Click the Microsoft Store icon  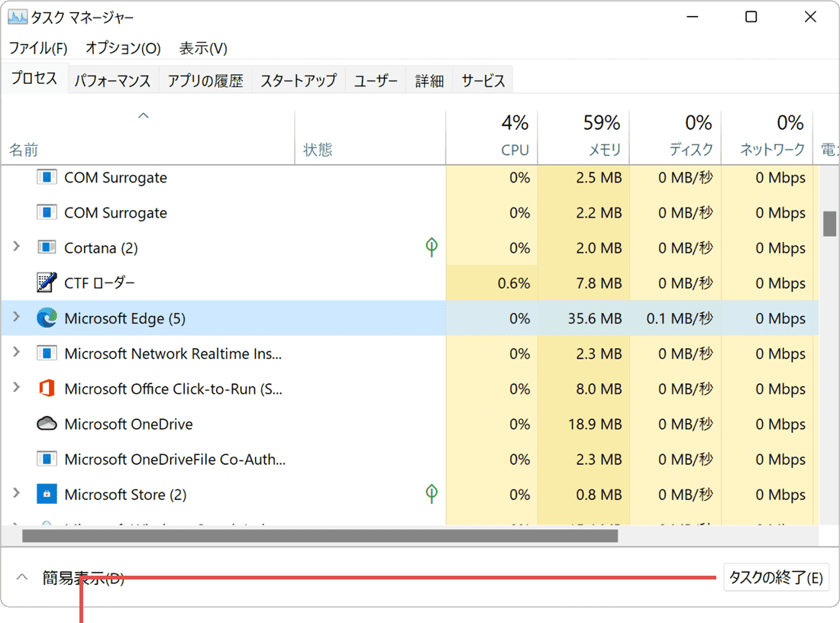pyautogui.click(x=47, y=494)
